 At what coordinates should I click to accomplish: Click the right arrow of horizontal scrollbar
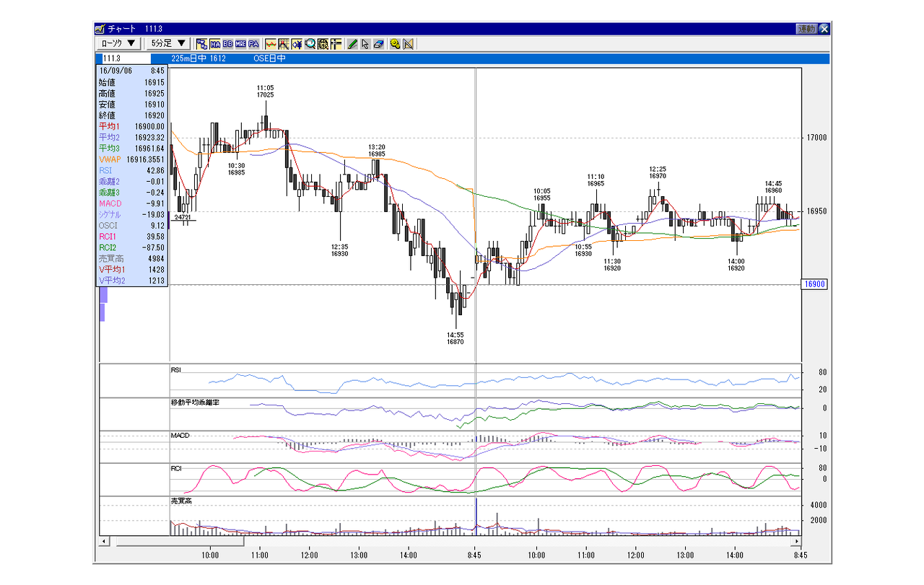click(x=797, y=541)
